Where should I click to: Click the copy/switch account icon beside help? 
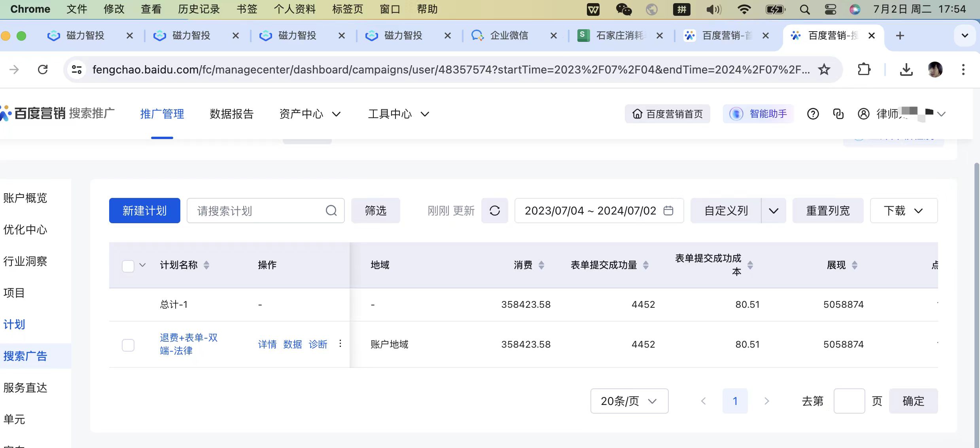coord(838,114)
